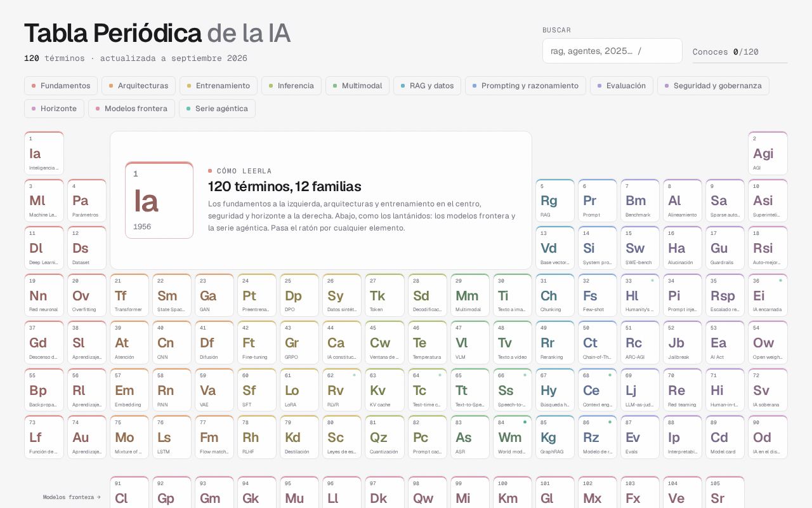The image size is (812, 508).
Task: Open the Cd Model card element
Action: click(725, 438)
